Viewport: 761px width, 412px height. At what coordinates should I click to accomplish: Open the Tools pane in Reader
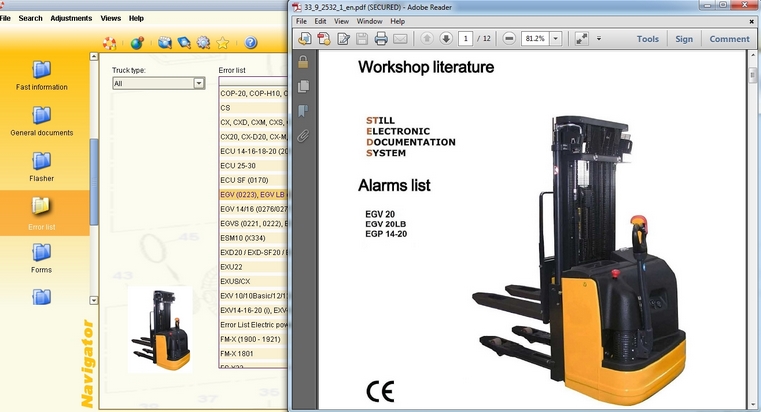tap(648, 39)
